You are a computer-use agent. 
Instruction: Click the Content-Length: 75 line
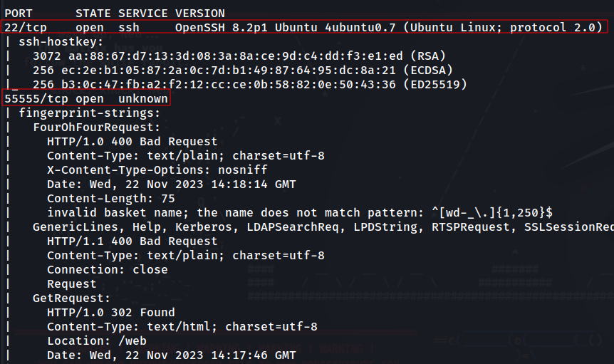click(x=111, y=199)
